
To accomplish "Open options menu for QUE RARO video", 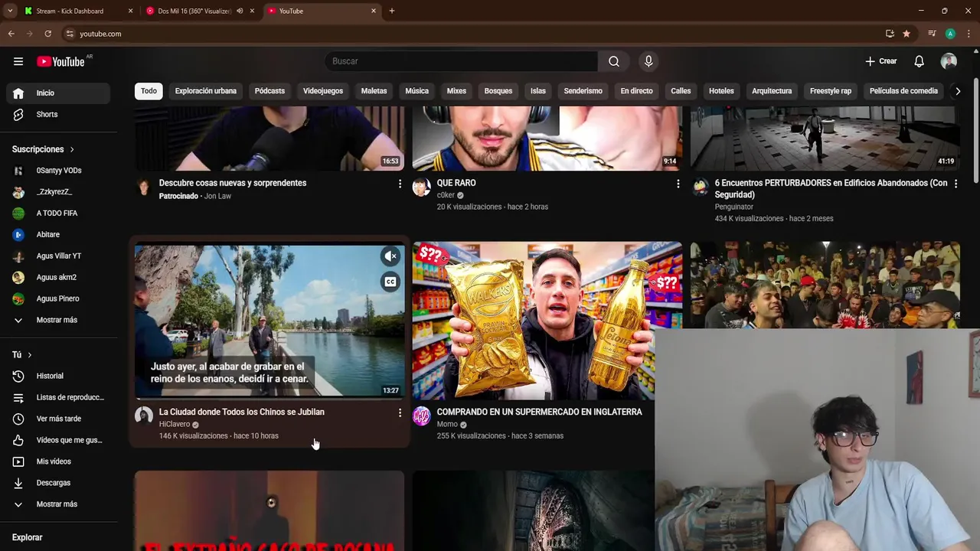I will pos(678,184).
